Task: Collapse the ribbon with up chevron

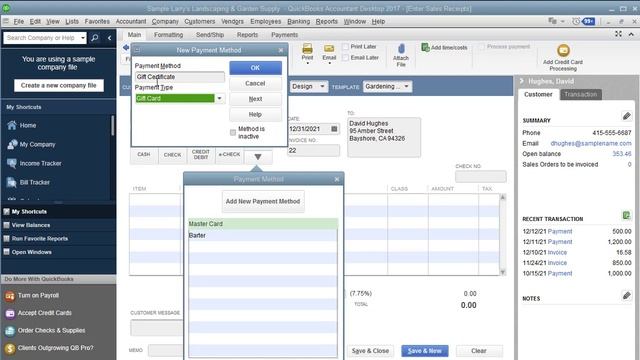Action: [x=631, y=34]
